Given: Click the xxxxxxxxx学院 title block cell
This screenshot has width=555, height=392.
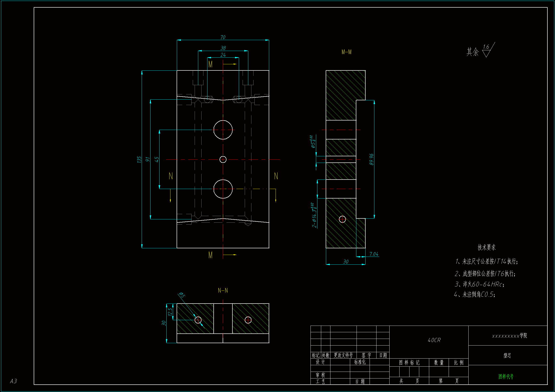Looking at the screenshot, I should click(x=509, y=336).
